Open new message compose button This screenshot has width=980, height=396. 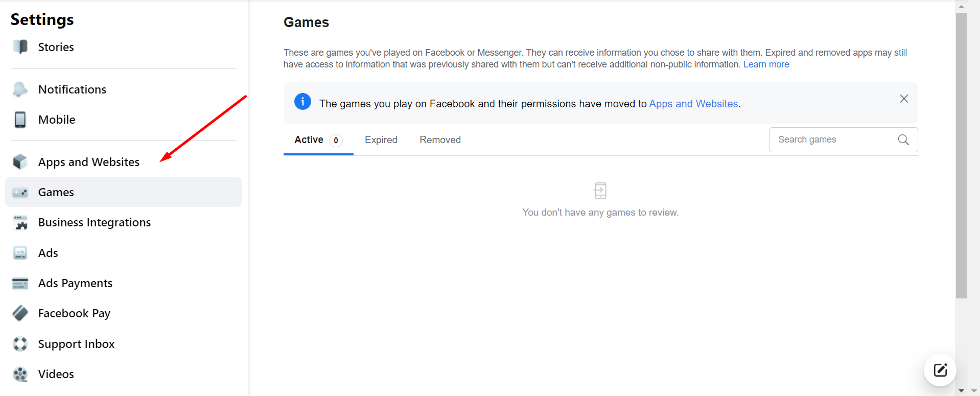[940, 370]
